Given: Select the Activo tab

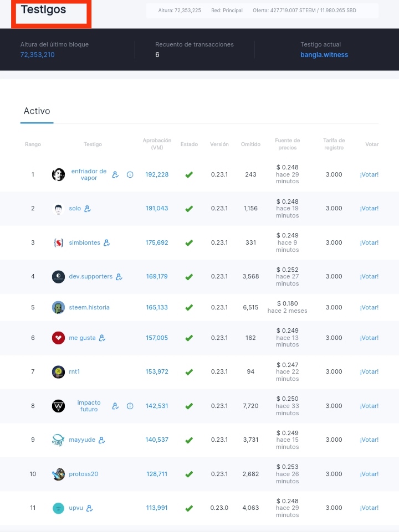Looking at the screenshot, I should pyautogui.click(x=37, y=111).
